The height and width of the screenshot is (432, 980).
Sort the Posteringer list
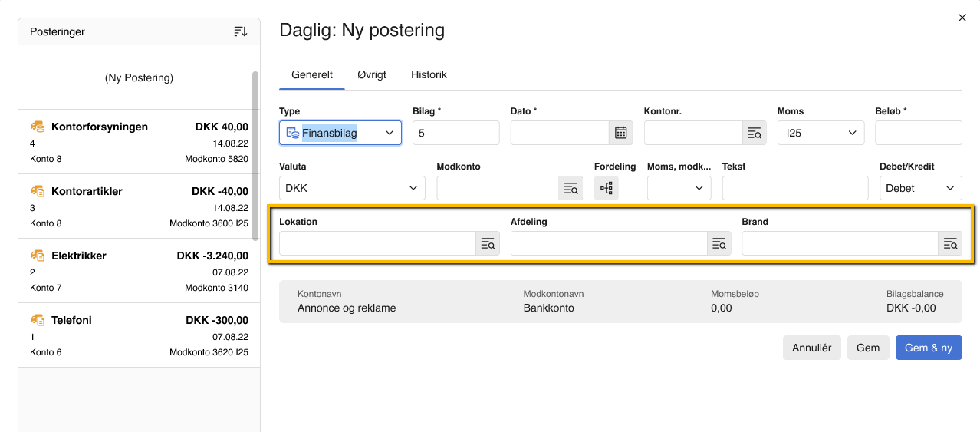coord(241,31)
